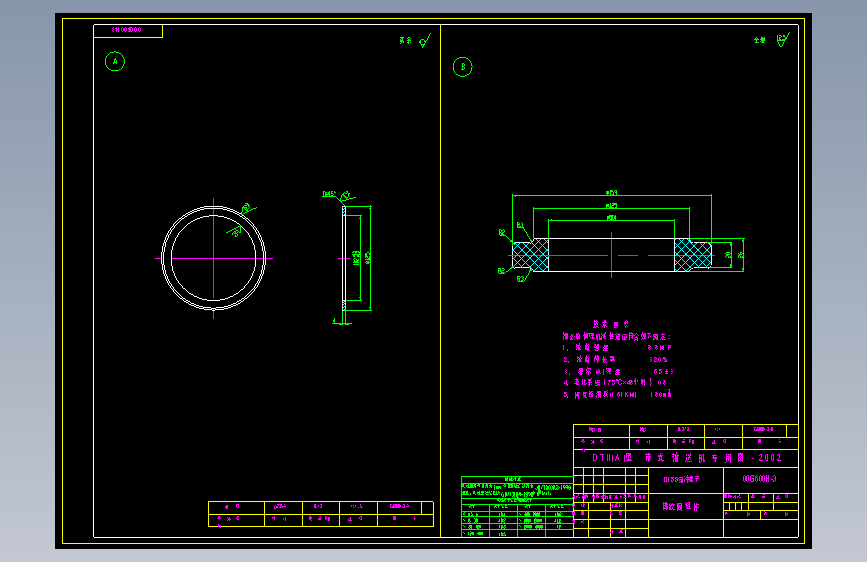Image resolution: width=867 pixels, height=562 pixels.
Task: Click the drawing number '00G600H-3'
Action: 760,479
